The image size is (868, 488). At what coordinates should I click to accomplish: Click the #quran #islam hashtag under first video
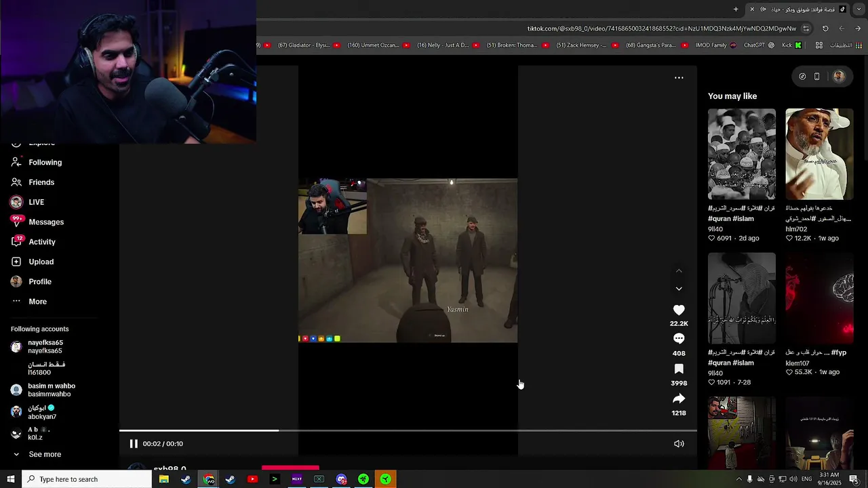[x=731, y=219]
